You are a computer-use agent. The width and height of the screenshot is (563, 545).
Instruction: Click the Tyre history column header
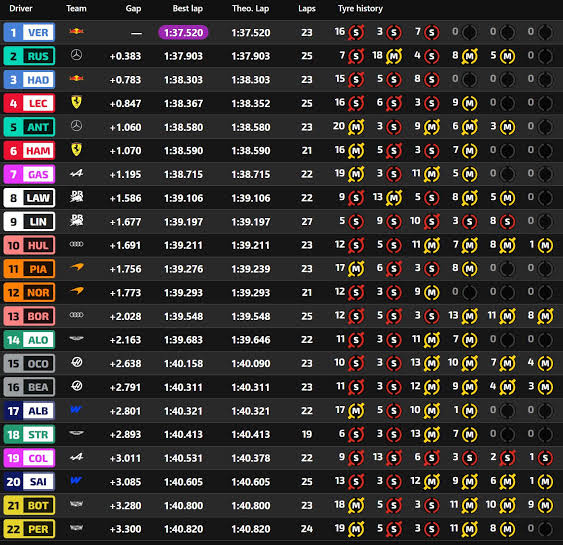click(x=360, y=8)
